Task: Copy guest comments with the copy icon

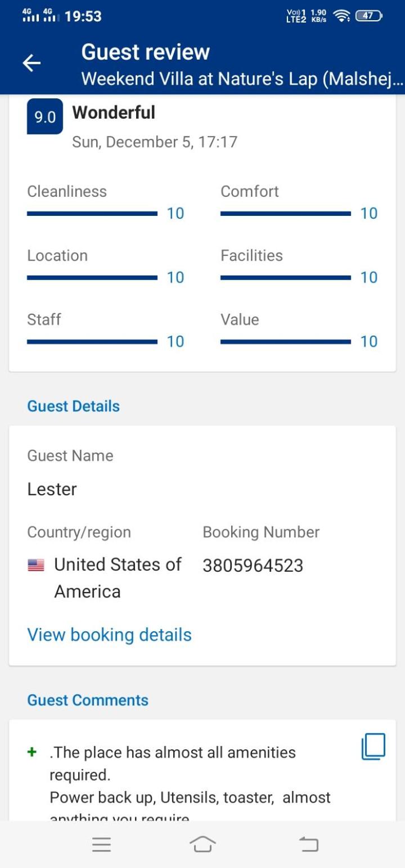Action: click(373, 747)
